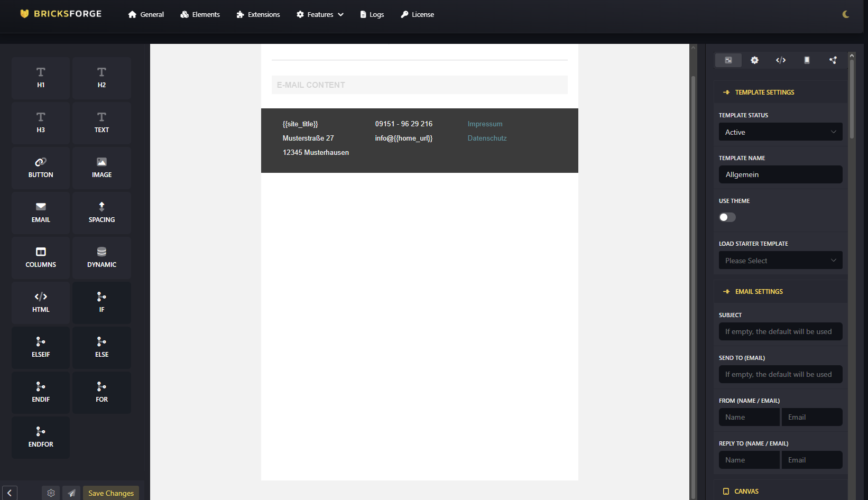This screenshot has height=500, width=868.
Task: Insert a Button element
Action: 41,168
